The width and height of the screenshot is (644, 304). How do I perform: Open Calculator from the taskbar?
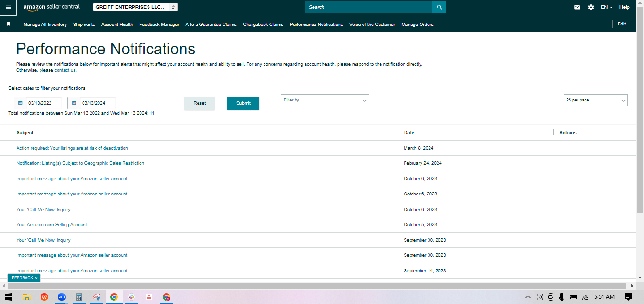[79, 297]
